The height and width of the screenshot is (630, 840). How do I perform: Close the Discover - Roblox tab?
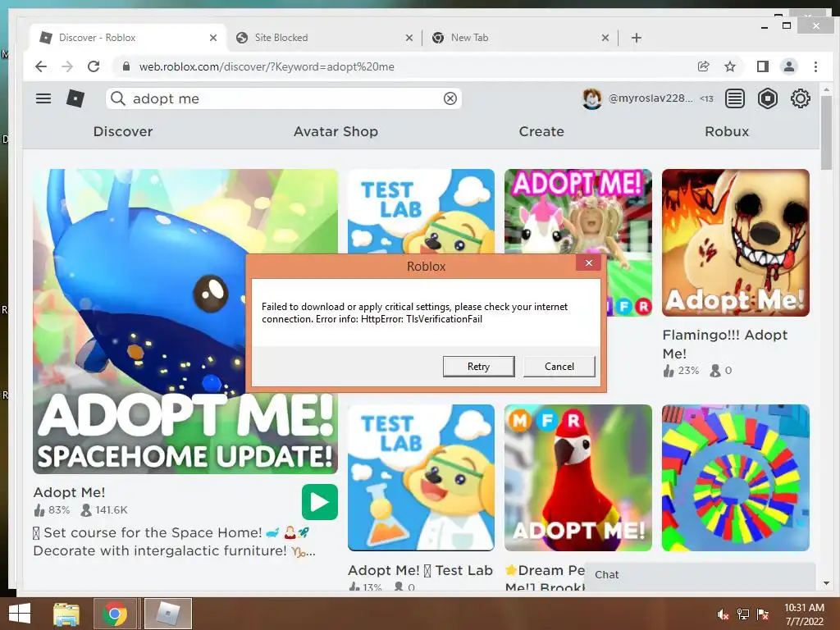(x=212, y=38)
